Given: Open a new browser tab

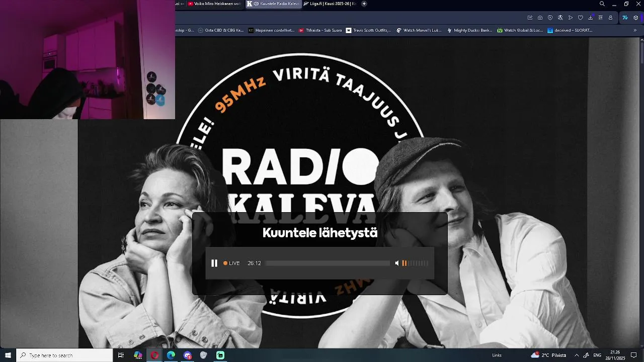Looking at the screenshot, I should [364, 4].
